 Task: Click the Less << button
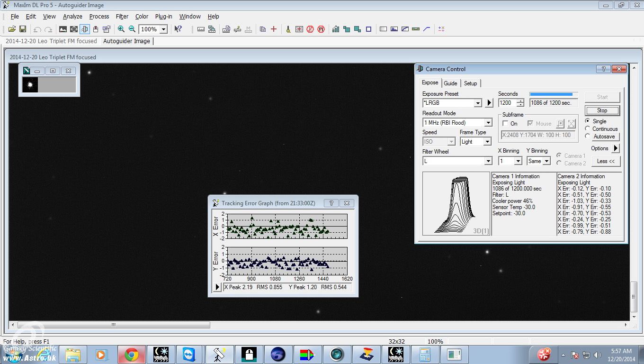(606, 161)
